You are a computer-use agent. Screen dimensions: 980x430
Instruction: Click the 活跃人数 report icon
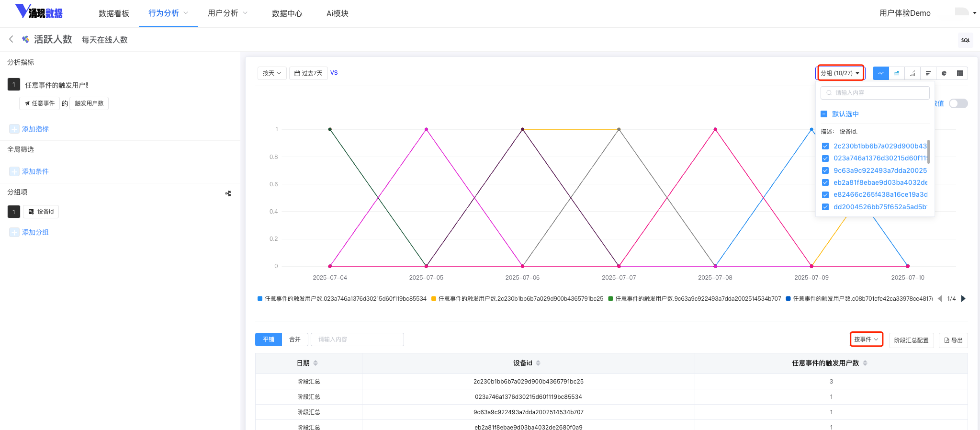[x=25, y=39]
